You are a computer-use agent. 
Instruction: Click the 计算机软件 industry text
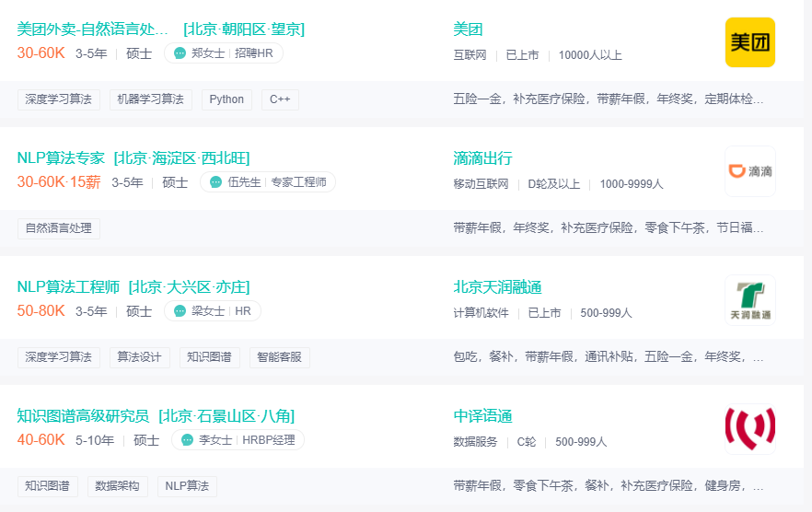click(481, 313)
